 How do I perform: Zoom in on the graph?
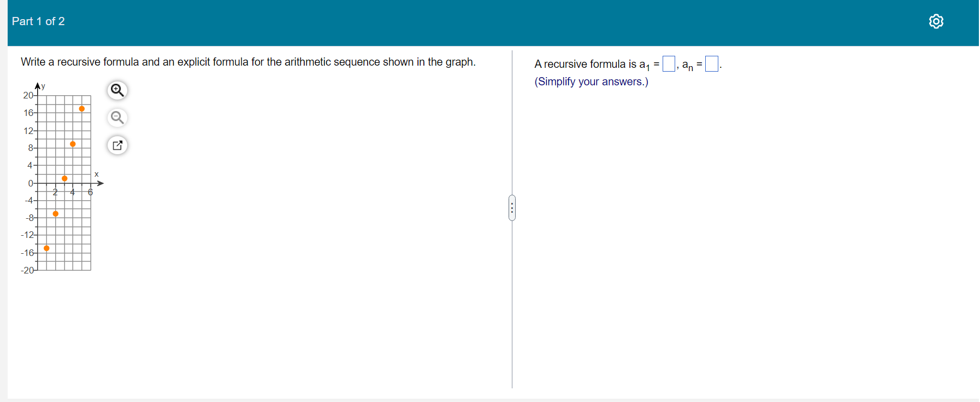(117, 90)
